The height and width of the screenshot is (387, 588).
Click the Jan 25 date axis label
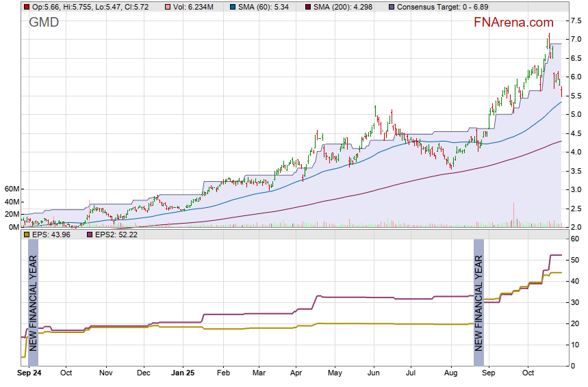(183, 373)
